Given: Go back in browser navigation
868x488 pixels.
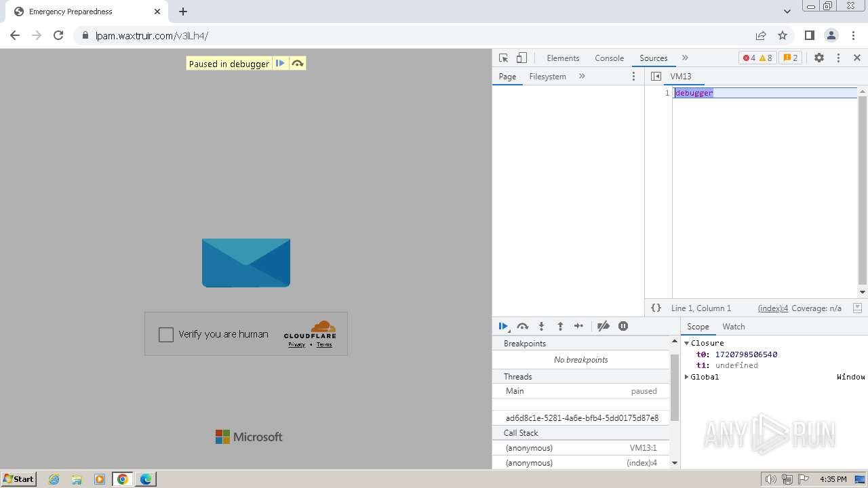Looking at the screenshot, I should tap(15, 35).
